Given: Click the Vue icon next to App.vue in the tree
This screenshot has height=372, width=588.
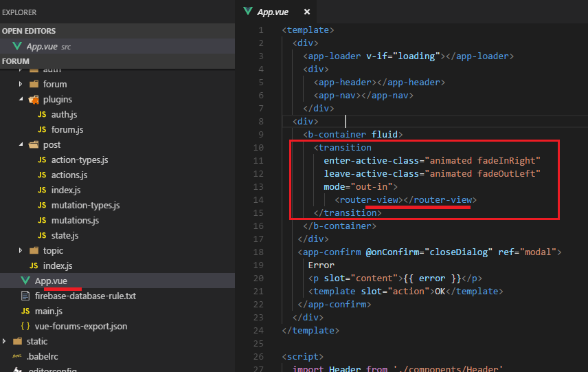Looking at the screenshot, I should 25,281.
